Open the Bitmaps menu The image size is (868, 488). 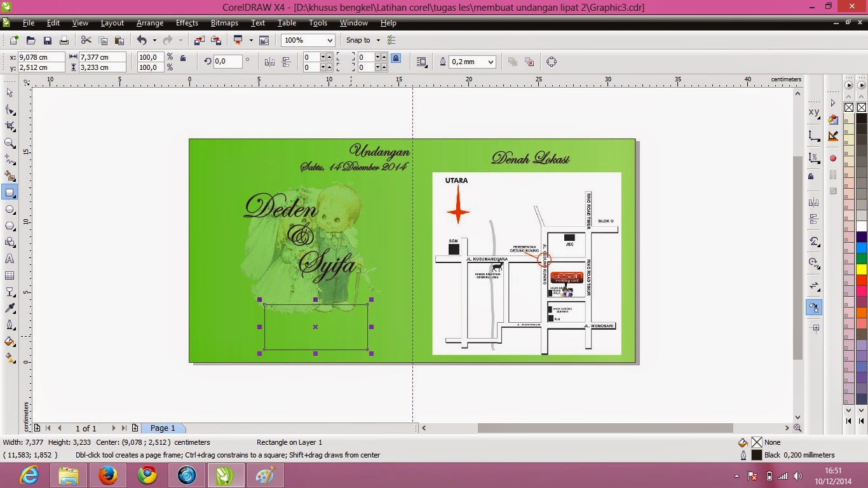point(224,23)
